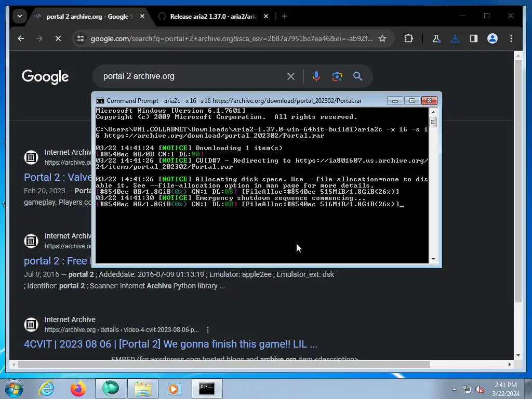This screenshot has width=532, height=399.
Task: Open muted volume tray icon
Action: (480, 390)
